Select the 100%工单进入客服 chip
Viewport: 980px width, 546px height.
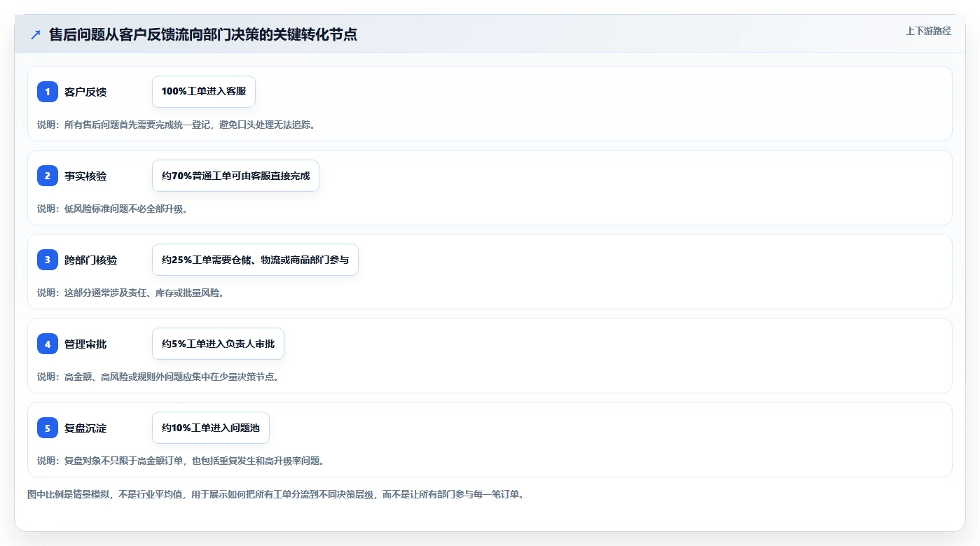(x=204, y=92)
